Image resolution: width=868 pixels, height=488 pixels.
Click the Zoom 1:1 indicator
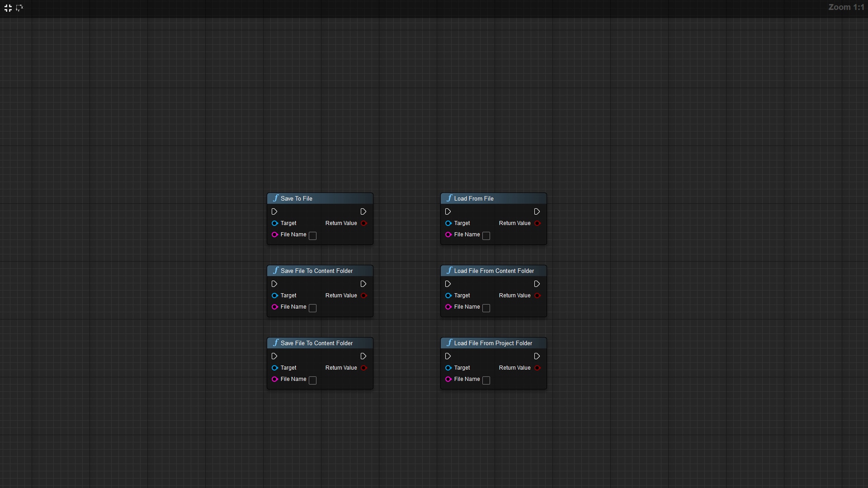(x=846, y=7)
